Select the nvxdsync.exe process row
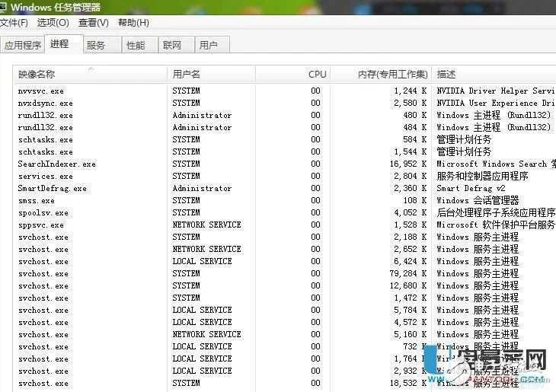Screen dimensions: 556x392 tap(285, 104)
